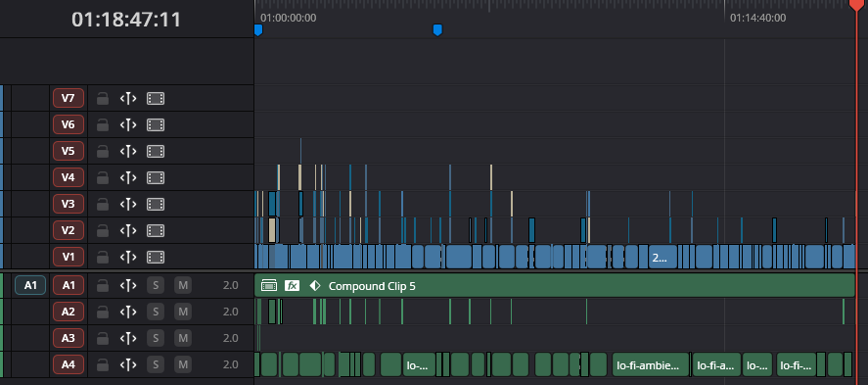Click the A2 destination control
Viewport: 868px width, 385px height.
coord(69,312)
